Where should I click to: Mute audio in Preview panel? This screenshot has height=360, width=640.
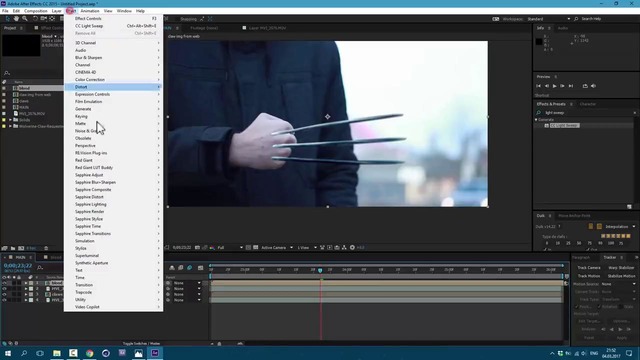pyautogui.click(x=593, y=86)
